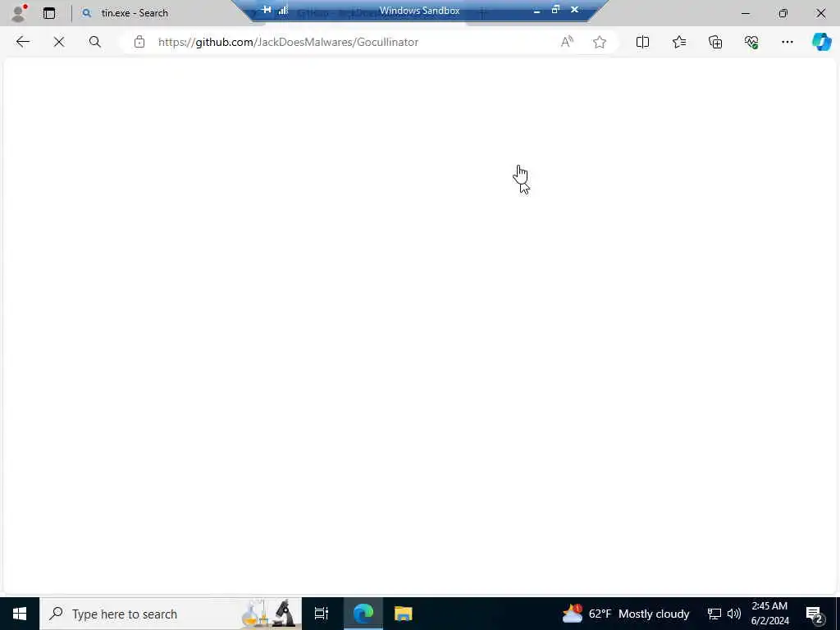Screen dimensions: 840x630
Task: Open Collections panel
Action: click(x=715, y=42)
